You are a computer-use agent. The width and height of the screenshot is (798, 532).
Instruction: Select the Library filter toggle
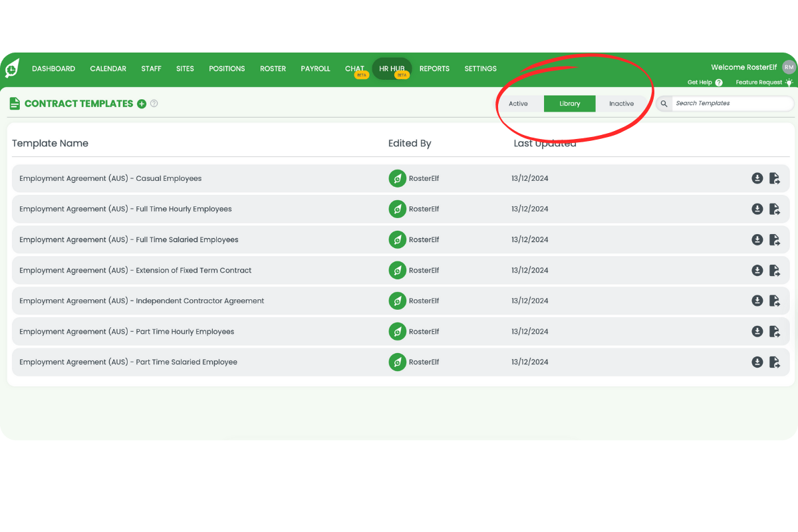(569, 104)
